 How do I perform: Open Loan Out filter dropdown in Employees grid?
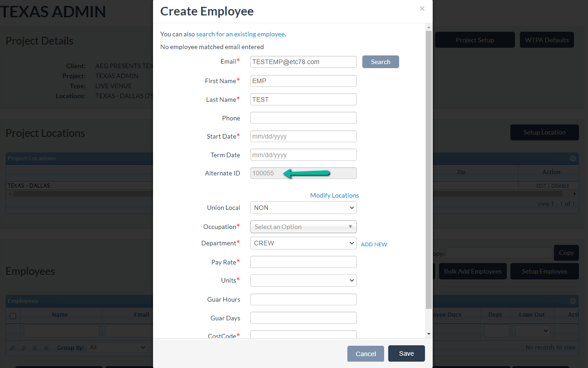533,331
